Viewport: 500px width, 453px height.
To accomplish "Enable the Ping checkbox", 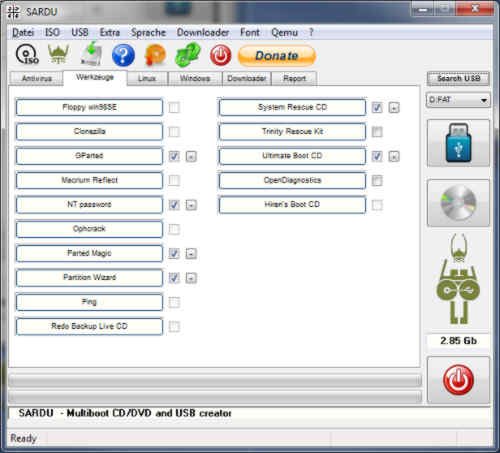I will tap(174, 302).
